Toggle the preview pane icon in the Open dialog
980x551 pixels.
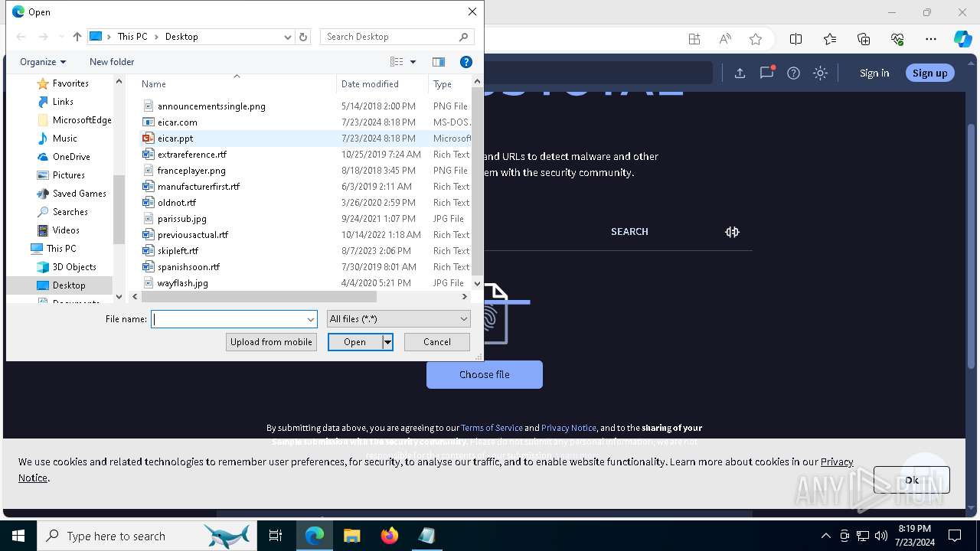click(x=439, y=62)
